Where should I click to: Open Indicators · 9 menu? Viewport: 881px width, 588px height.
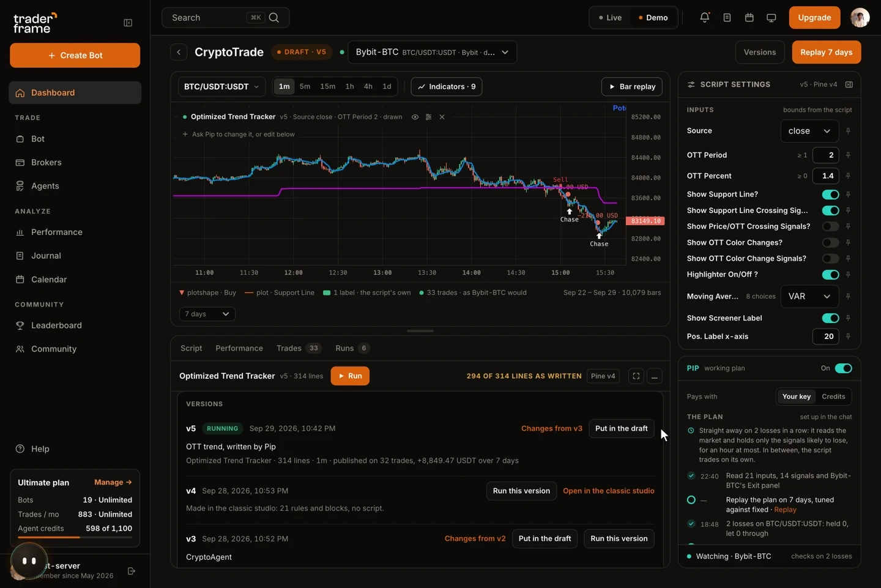click(447, 87)
